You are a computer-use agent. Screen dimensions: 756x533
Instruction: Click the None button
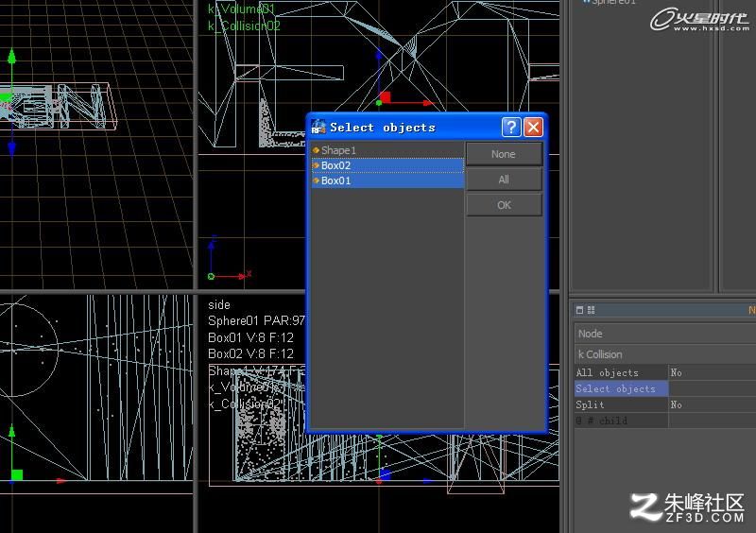coord(504,154)
